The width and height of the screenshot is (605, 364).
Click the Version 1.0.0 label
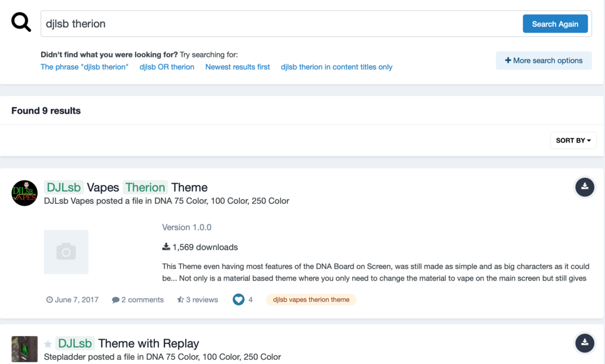pos(187,227)
